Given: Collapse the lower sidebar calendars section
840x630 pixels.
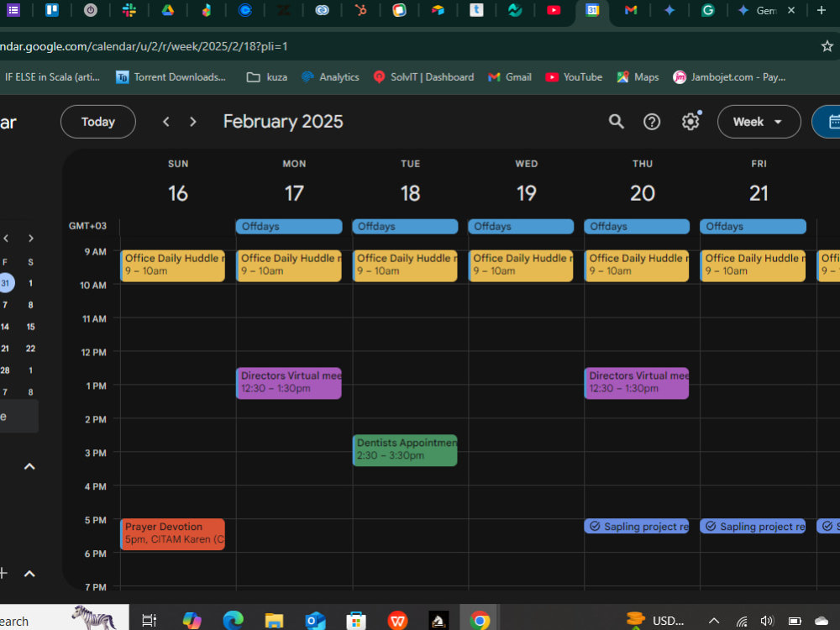Looking at the screenshot, I should click(x=29, y=574).
